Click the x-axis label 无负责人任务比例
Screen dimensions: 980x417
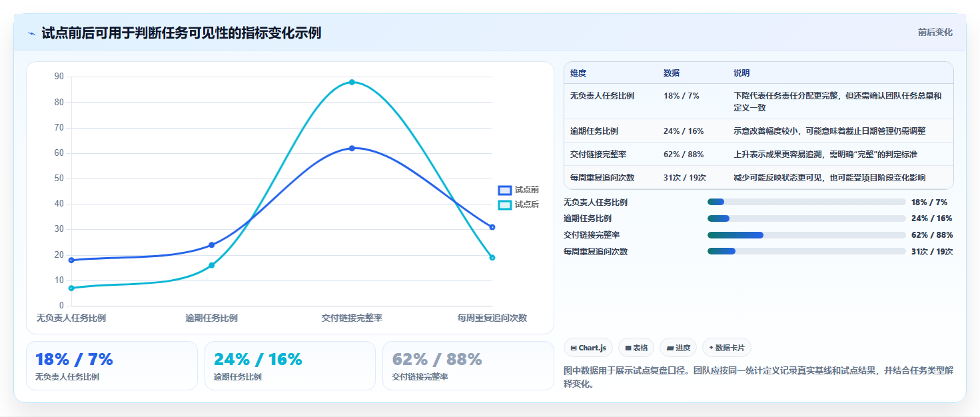[71, 318]
